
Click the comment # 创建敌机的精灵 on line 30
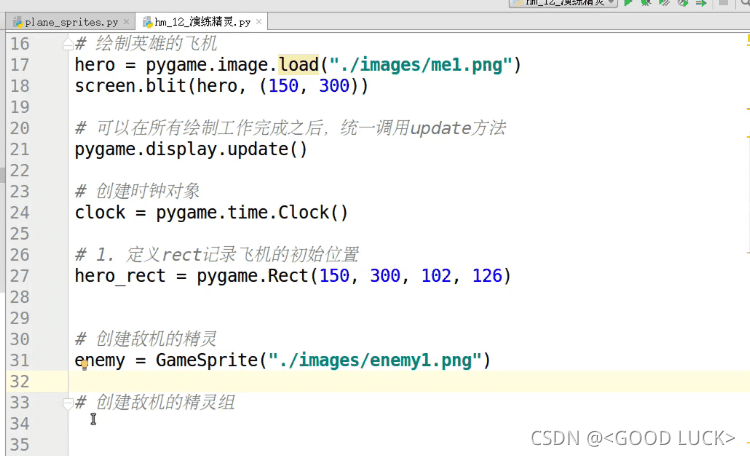click(146, 339)
